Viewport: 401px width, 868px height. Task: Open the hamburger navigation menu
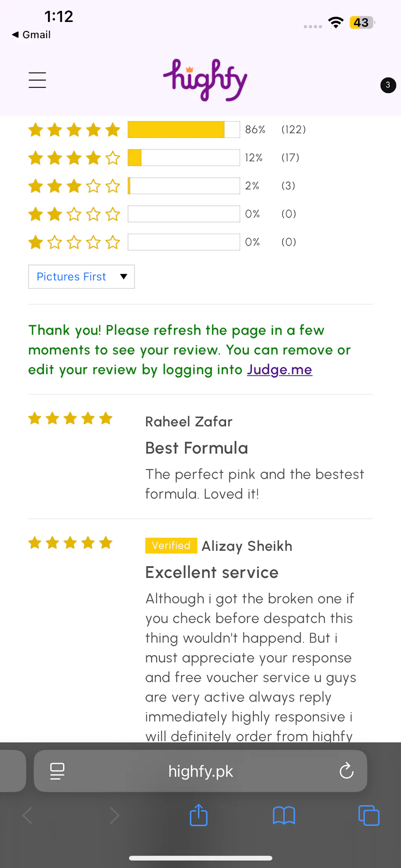(37, 80)
